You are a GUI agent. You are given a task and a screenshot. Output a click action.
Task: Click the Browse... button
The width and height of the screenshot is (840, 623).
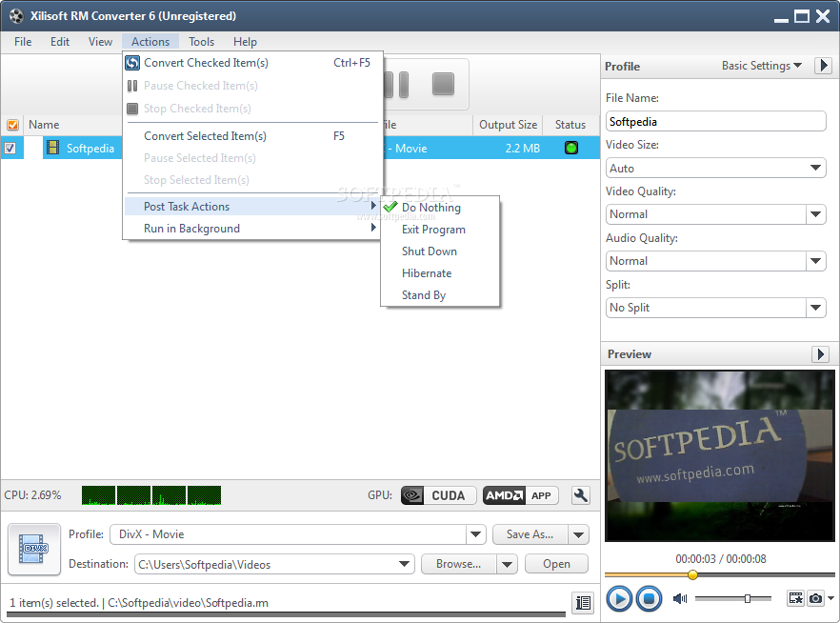point(459,564)
